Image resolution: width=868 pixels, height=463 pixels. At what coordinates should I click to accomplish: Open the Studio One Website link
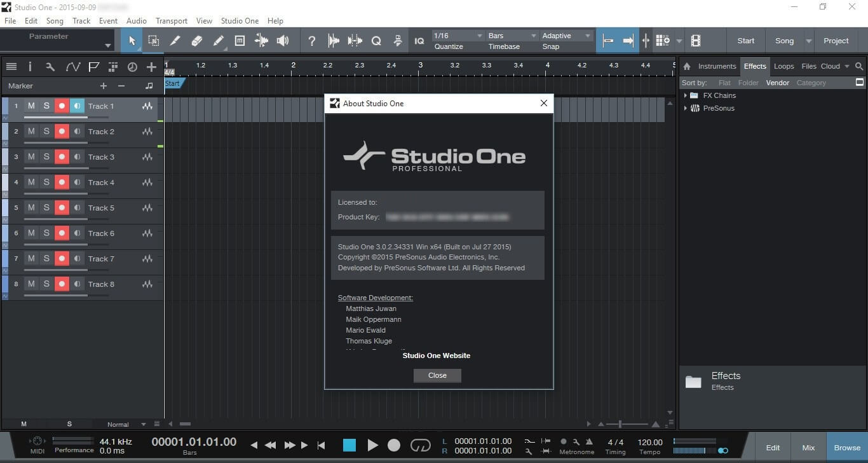437,356
